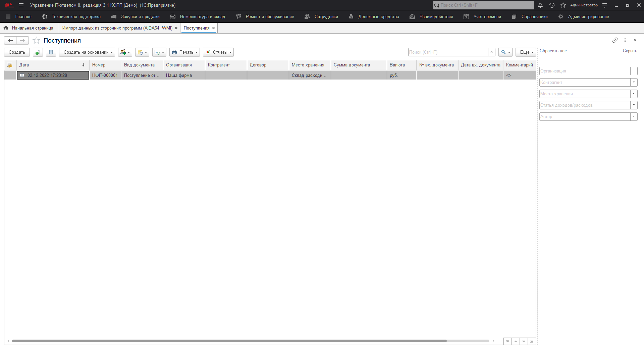This screenshot has width=644, height=349.
Task: Expand the Создать на основании dropdown
Action: (87, 52)
